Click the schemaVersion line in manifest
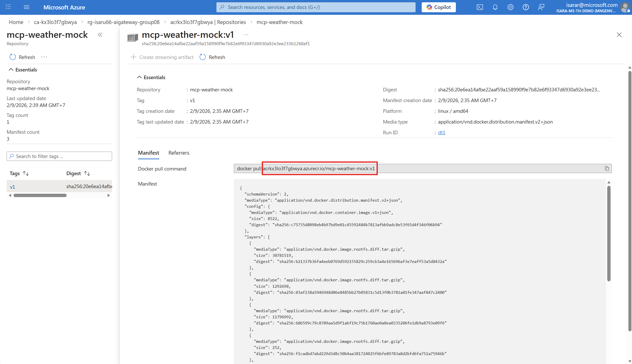The image size is (632, 364). pyautogui.click(x=266, y=194)
